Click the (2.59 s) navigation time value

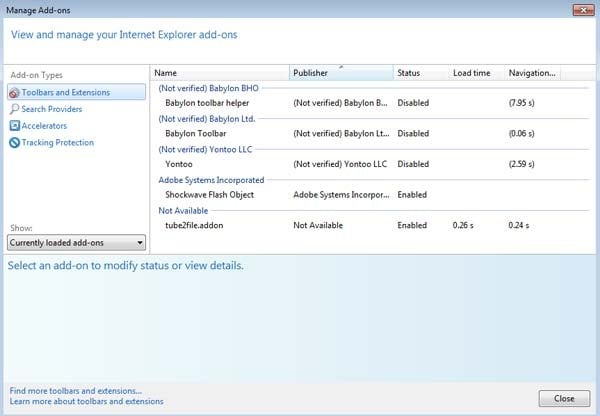point(522,164)
